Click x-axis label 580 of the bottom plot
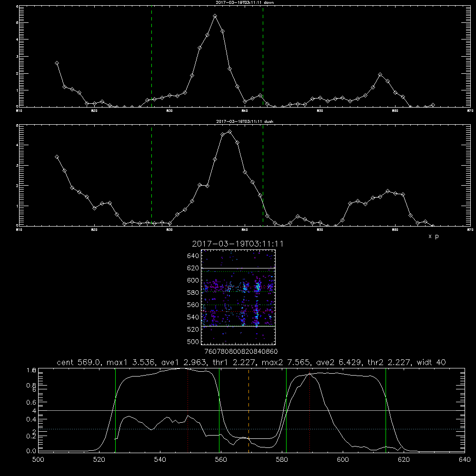 coord(282,460)
